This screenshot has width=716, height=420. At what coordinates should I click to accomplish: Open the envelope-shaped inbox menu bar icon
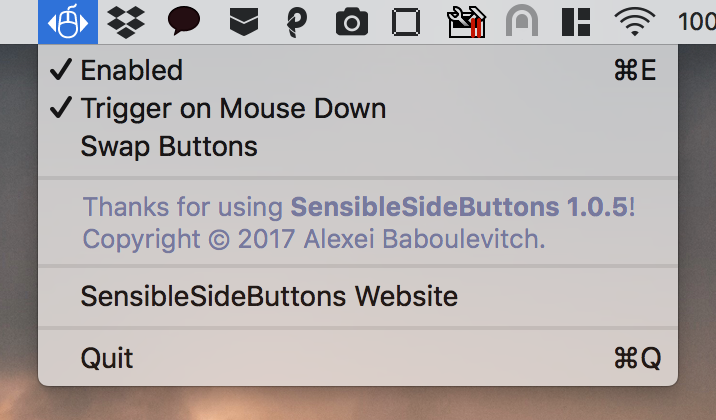pyautogui.click(x=244, y=22)
